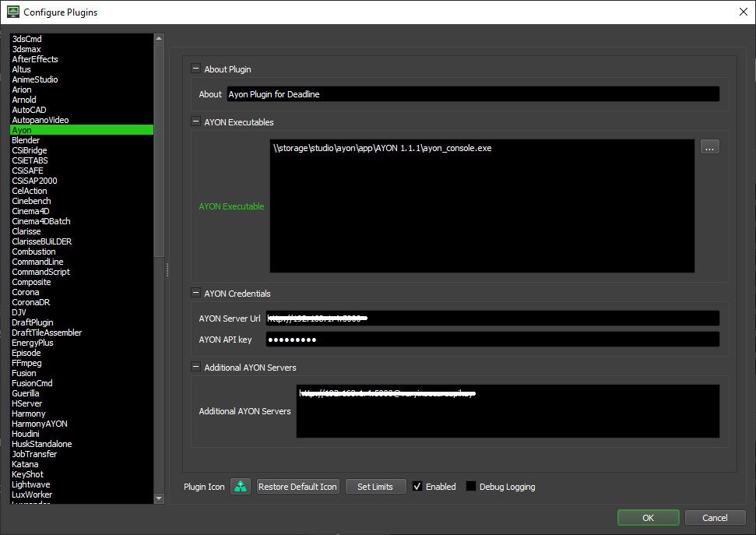The height and width of the screenshot is (535, 756).
Task: Select the AutopanoVideo plugin
Action: tap(82, 120)
